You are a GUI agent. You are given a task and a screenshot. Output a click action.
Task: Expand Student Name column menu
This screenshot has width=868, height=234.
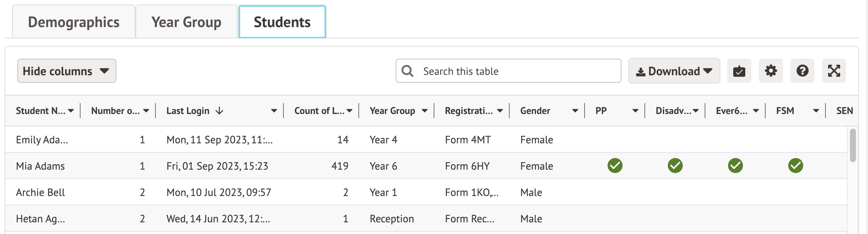point(71,111)
